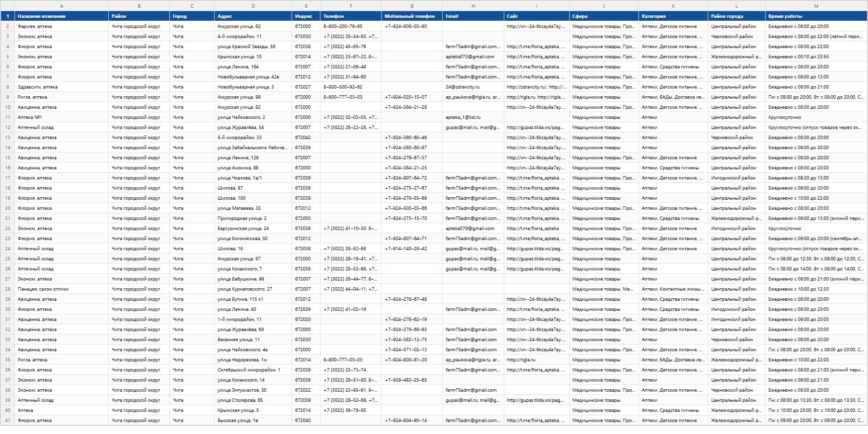Viewport: 868px width, 434px height.
Task: Select the 'Здравсити, аптека' cell
Action: coord(62,87)
